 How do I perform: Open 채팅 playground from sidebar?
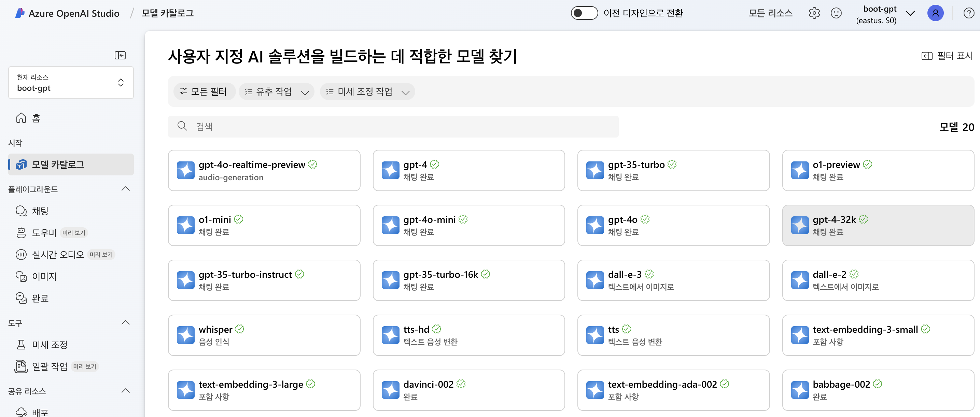[x=40, y=211]
